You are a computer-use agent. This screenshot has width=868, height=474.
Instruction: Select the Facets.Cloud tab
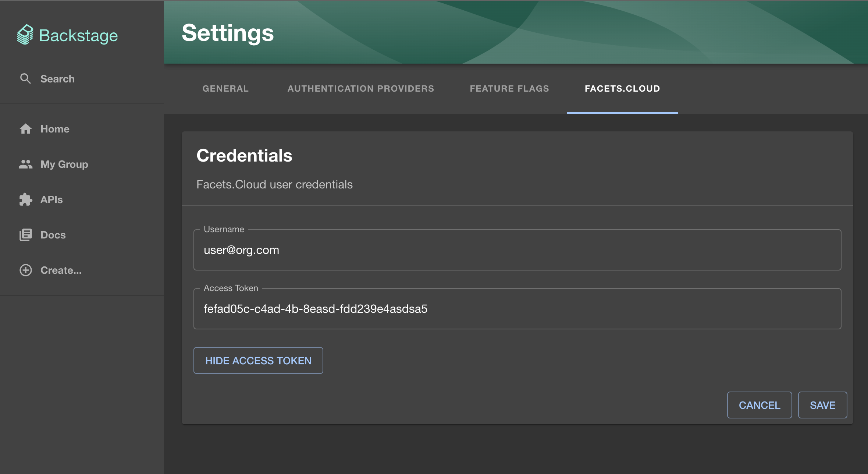click(622, 89)
